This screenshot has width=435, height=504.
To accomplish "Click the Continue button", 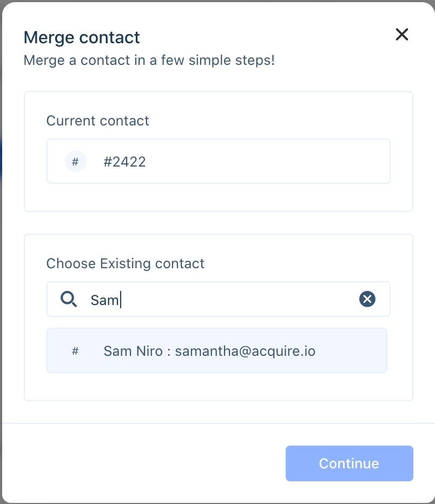I will tap(349, 463).
